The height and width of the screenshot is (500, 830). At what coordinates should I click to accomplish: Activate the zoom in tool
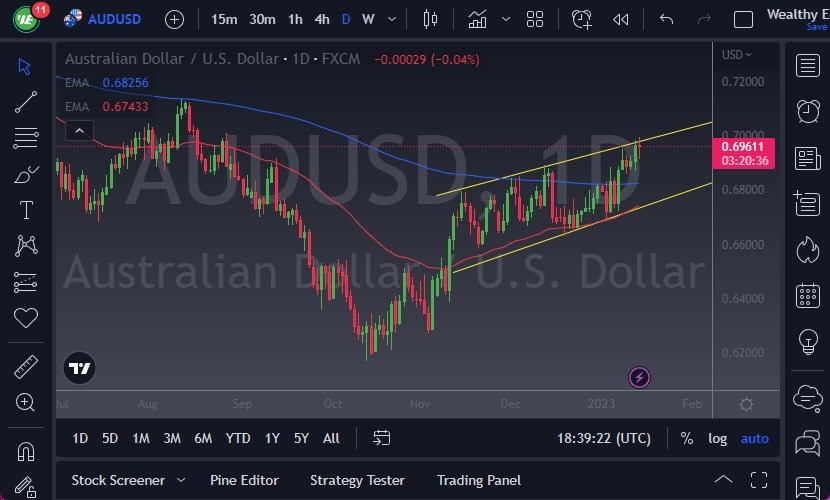25,403
